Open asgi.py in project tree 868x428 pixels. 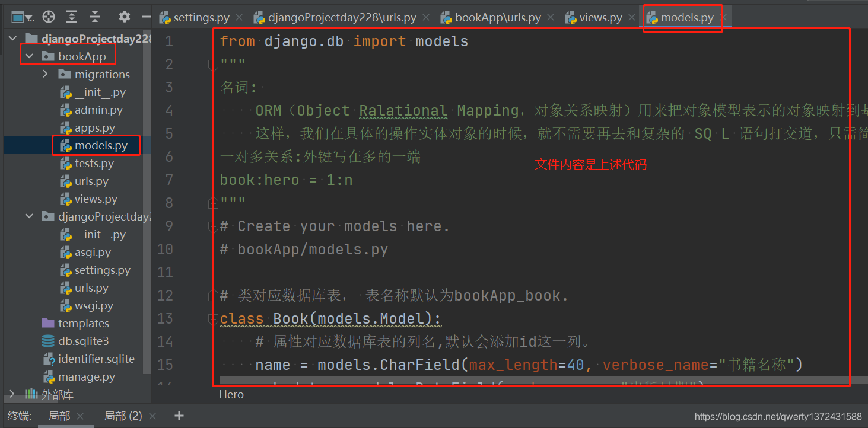(93, 253)
